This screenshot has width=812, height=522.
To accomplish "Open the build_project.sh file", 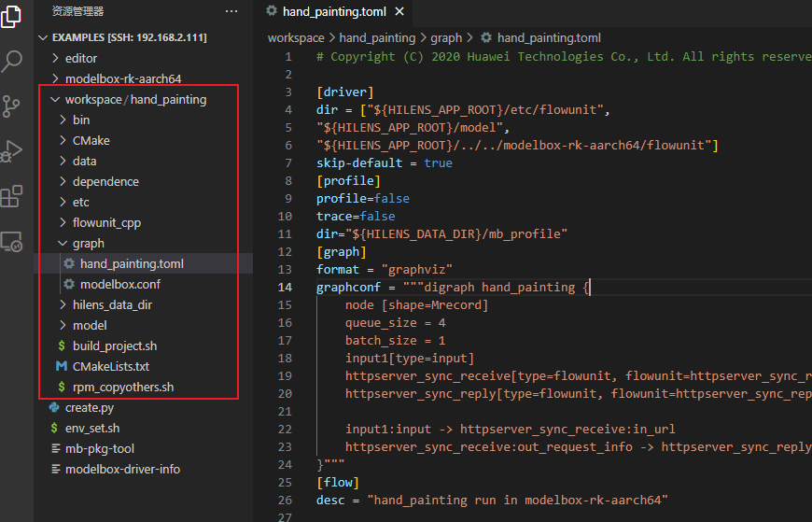I will (x=114, y=346).
